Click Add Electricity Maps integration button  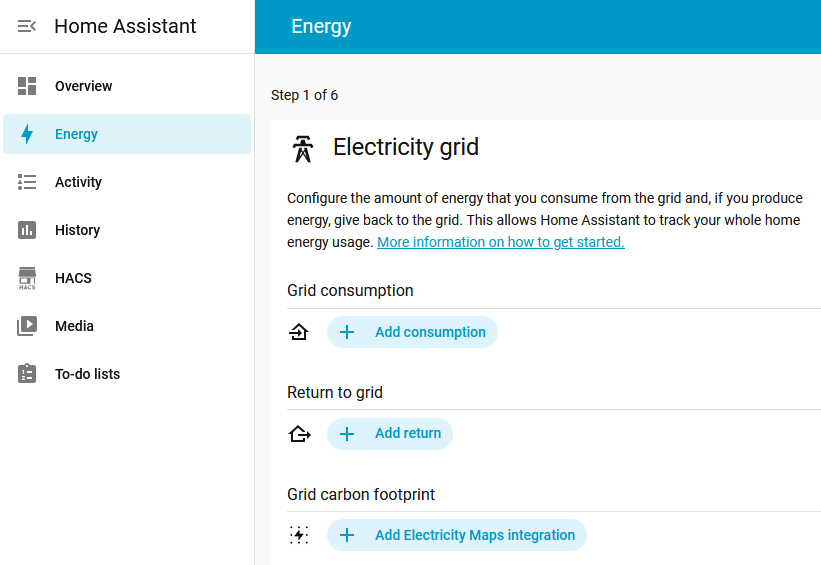click(457, 535)
